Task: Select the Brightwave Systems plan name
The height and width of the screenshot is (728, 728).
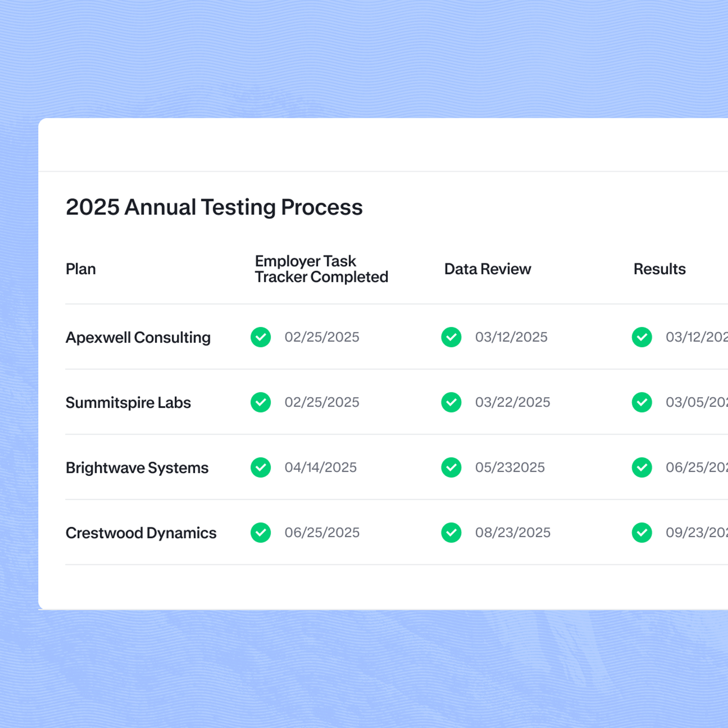Action: pyautogui.click(x=137, y=468)
